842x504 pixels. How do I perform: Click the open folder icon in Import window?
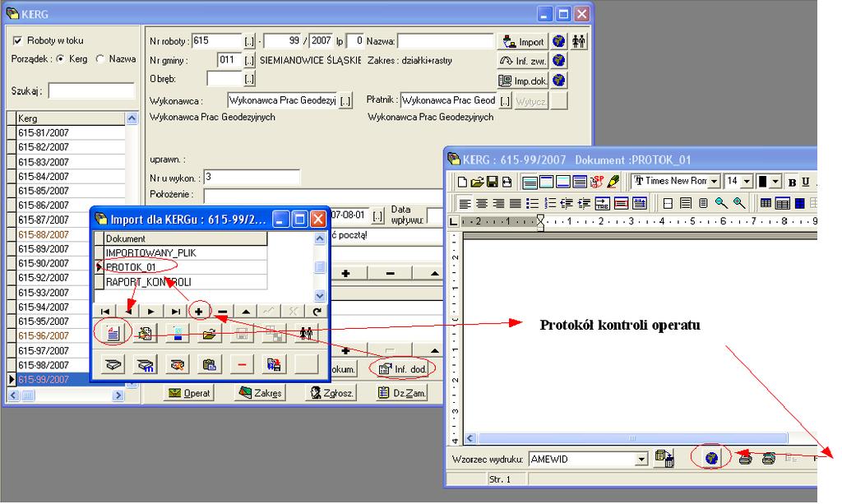(x=209, y=334)
